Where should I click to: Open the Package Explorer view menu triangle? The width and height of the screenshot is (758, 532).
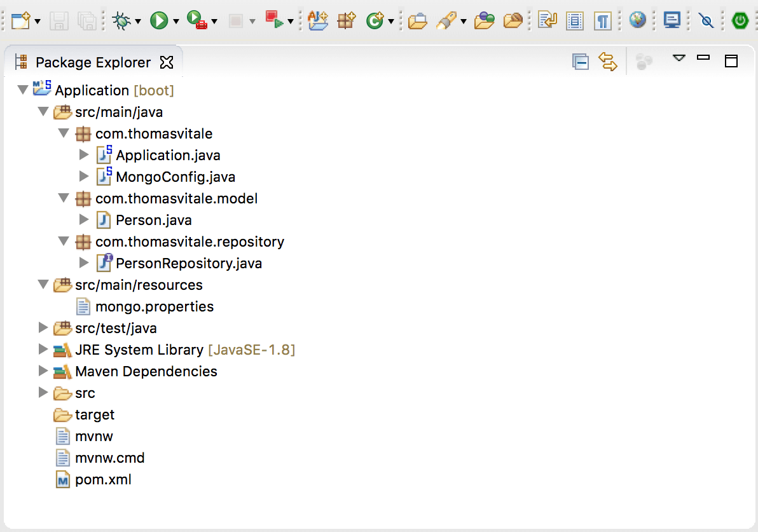coord(679,58)
